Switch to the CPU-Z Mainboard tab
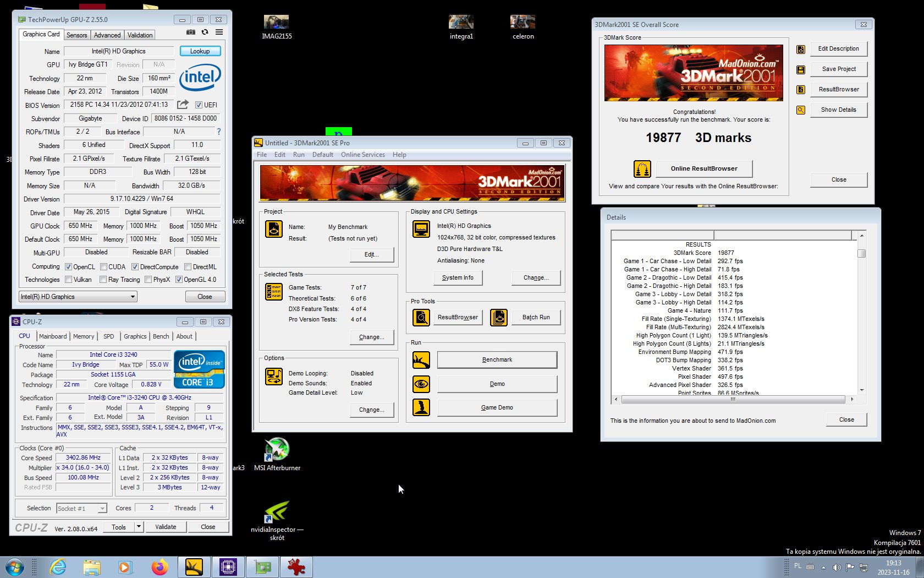 click(53, 336)
